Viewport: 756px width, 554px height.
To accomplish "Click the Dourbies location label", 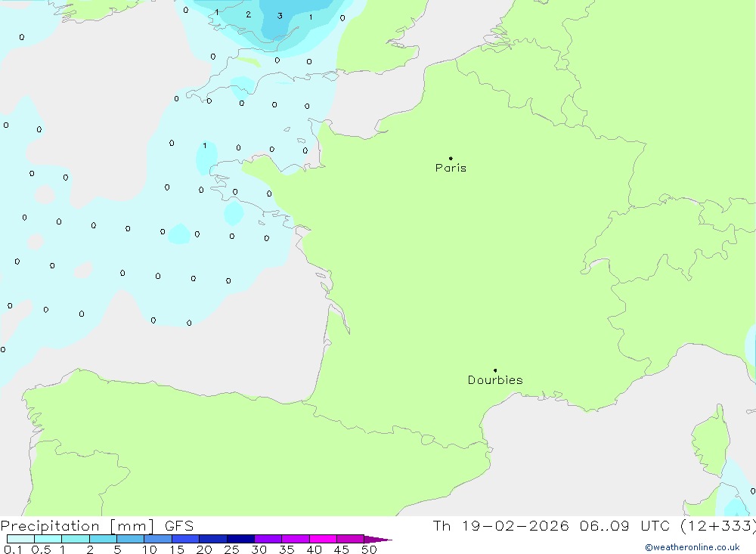I will (495, 380).
